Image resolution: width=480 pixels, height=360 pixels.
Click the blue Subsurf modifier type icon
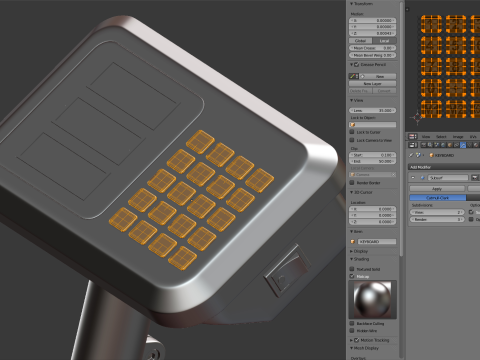point(422,178)
